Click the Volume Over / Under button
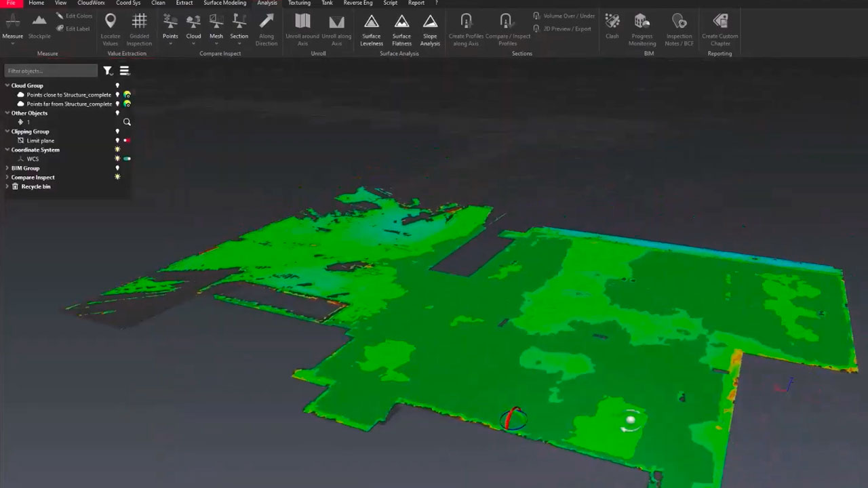 (x=564, y=16)
